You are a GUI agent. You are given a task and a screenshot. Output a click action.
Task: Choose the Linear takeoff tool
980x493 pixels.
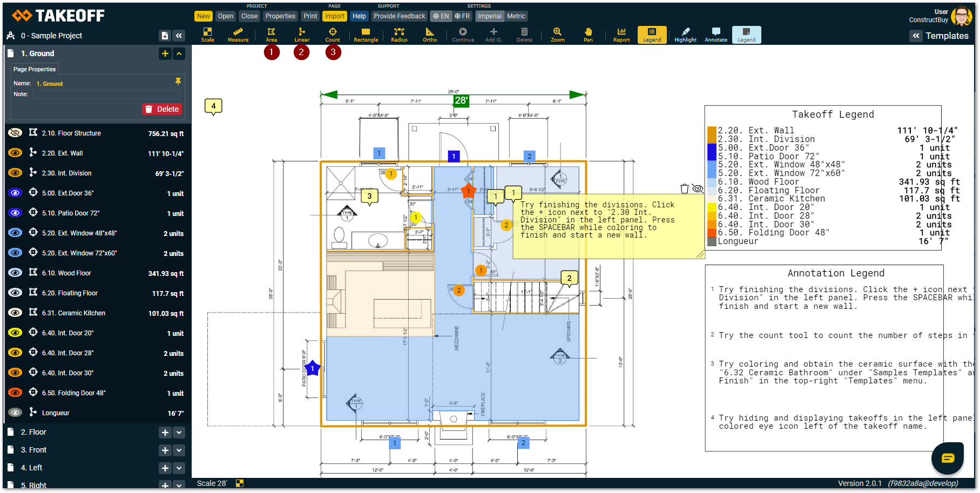pos(302,35)
